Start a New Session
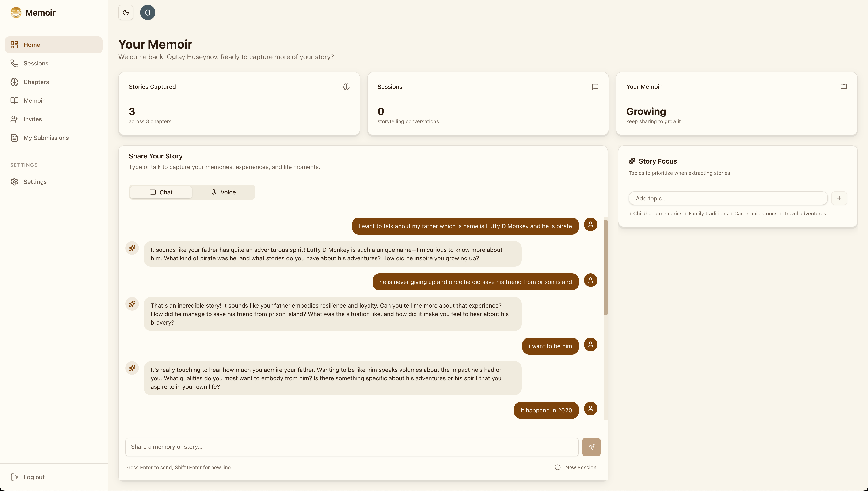The height and width of the screenshot is (491, 868). pos(575,467)
